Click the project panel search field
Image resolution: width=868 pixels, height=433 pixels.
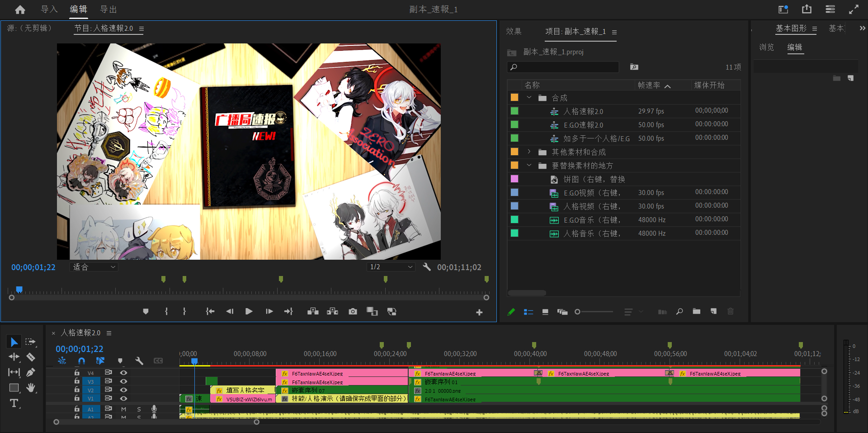coord(565,67)
